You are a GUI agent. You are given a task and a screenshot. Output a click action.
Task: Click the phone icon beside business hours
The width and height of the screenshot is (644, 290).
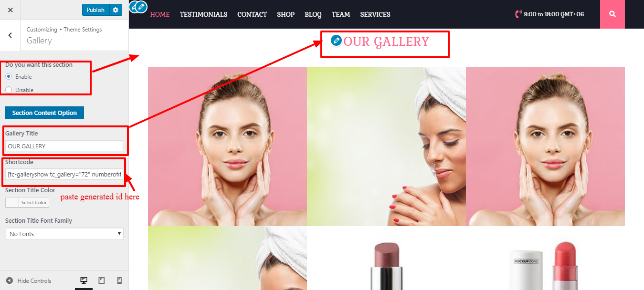pos(518,14)
